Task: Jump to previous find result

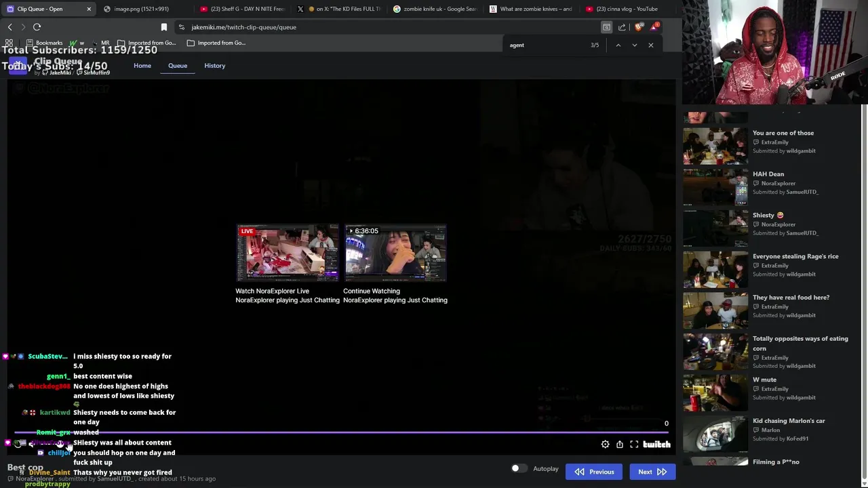Action: [618, 45]
